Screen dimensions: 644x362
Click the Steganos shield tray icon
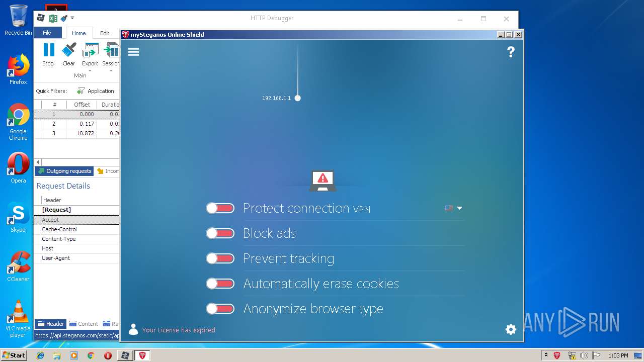pos(557,355)
